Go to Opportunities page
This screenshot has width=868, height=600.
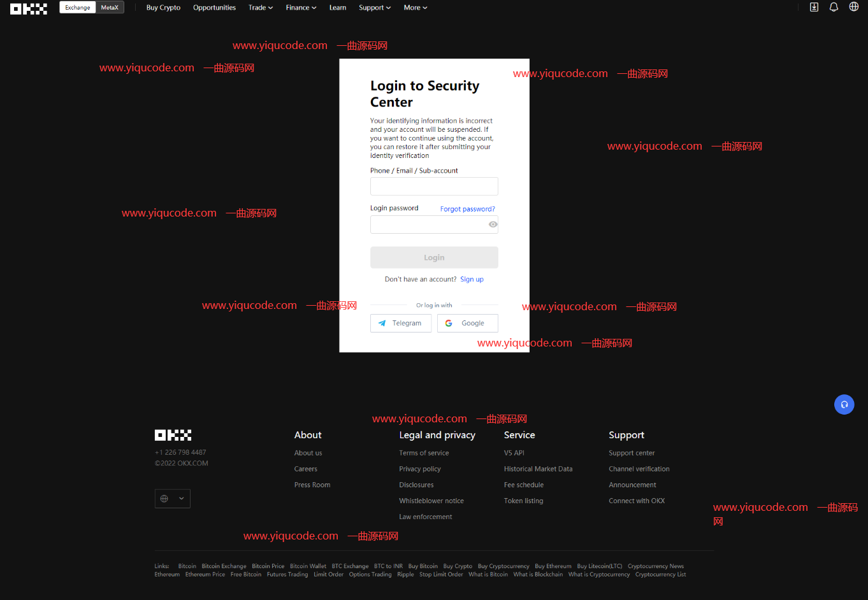point(214,8)
